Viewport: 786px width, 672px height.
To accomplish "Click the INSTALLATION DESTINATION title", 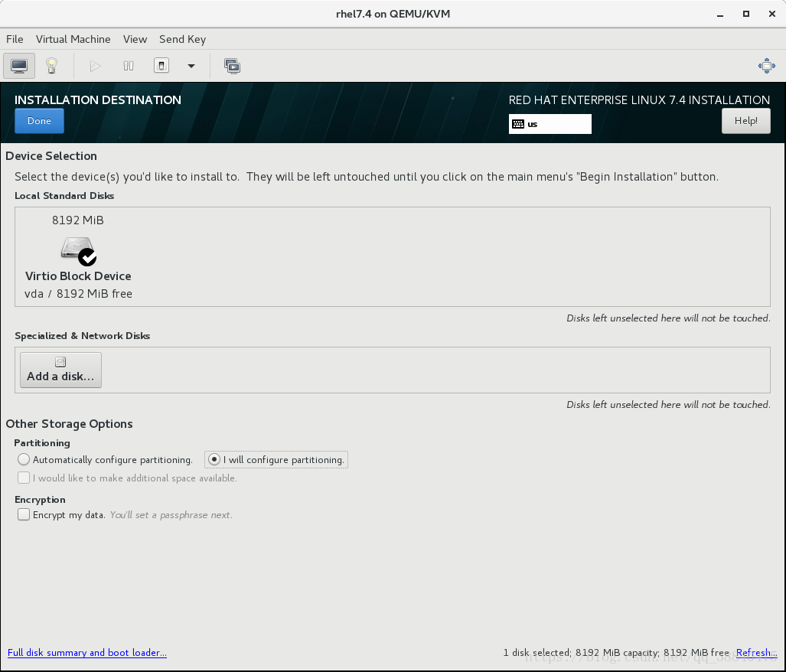I will 98,99.
